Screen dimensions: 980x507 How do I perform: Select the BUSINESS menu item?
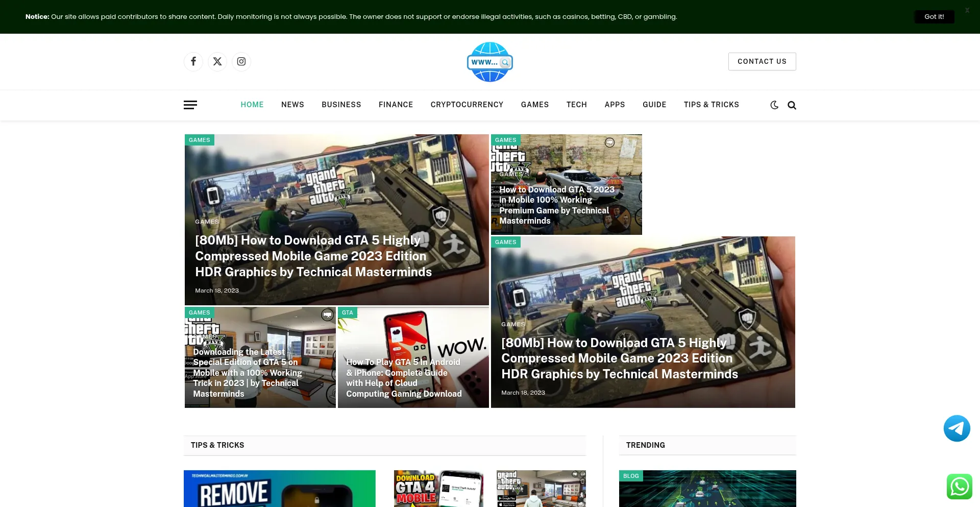(341, 105)
